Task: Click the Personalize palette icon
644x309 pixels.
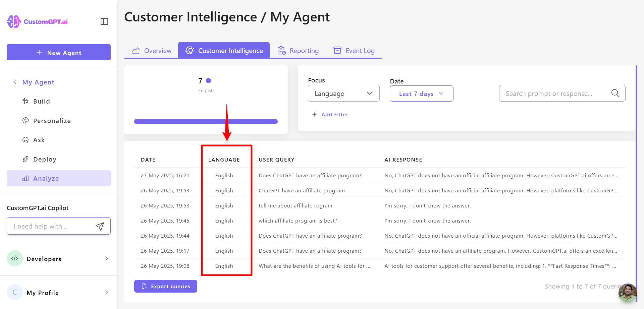Action: tap(25, 121)
